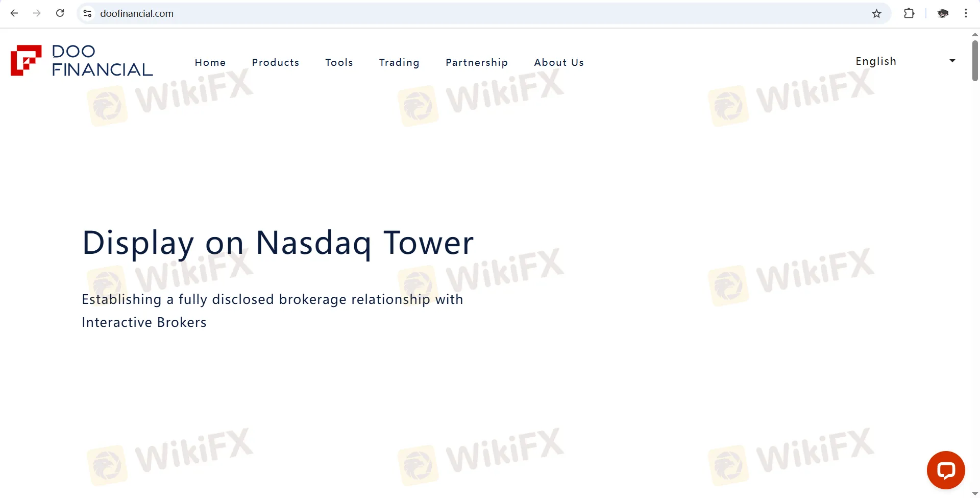Open the Products navigation menu
This screenshot has height=498, width=980.
pos(276,62)
